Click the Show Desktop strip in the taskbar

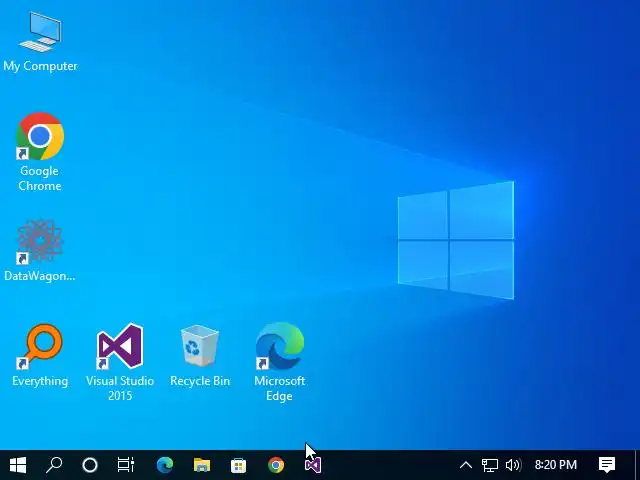(x=637, y=465)
